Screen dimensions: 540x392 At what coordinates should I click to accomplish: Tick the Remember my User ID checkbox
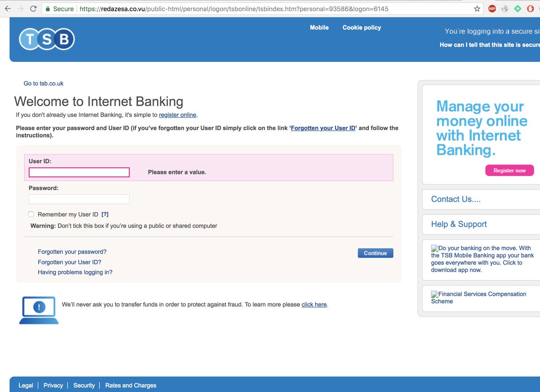[31, 214]
